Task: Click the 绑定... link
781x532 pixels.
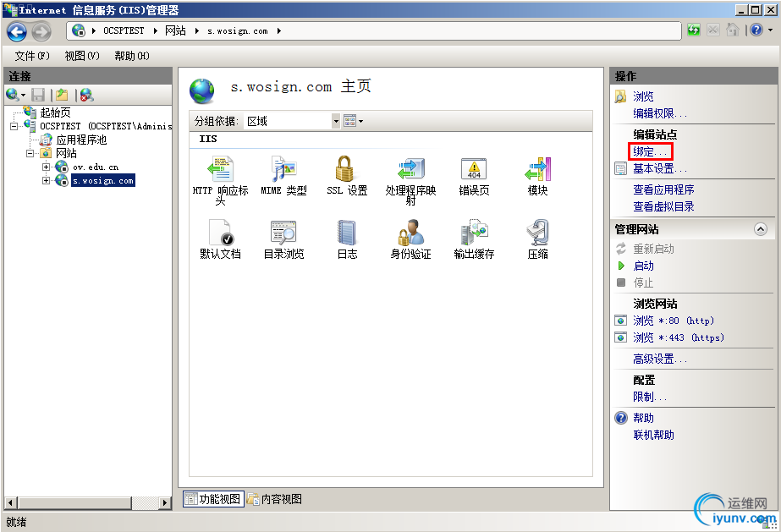Action: (650, 151)
